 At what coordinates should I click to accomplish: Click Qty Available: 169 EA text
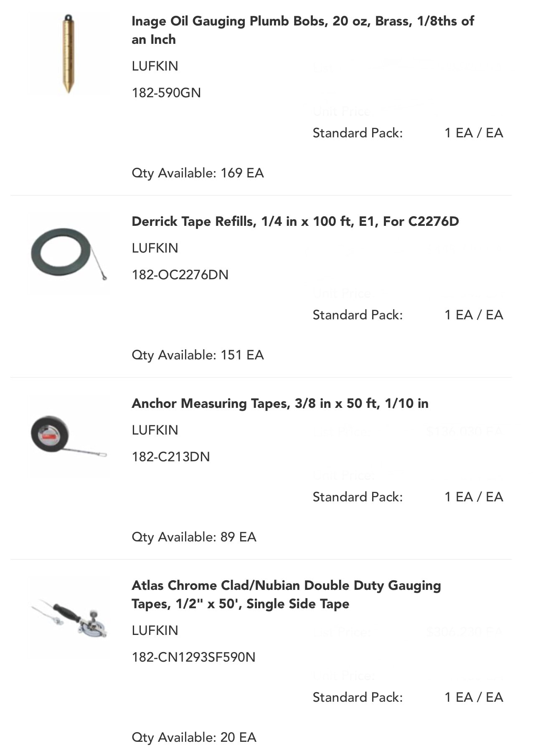click(198, 173)
